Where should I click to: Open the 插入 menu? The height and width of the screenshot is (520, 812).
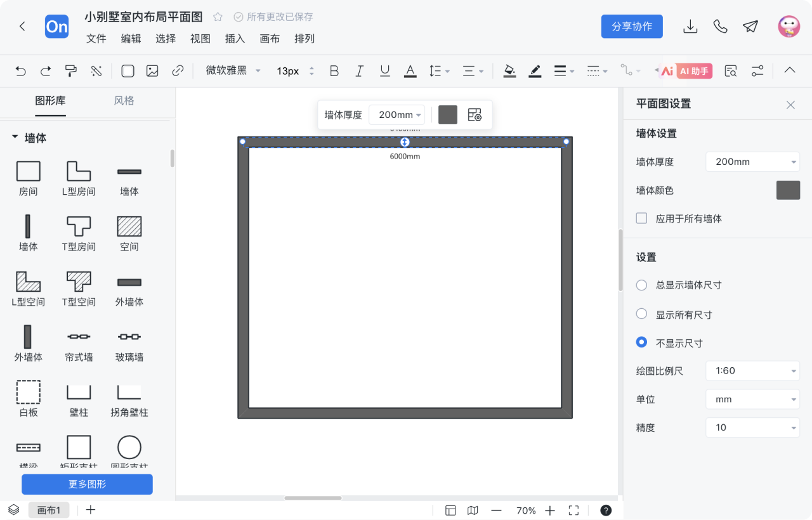point(235,39)
